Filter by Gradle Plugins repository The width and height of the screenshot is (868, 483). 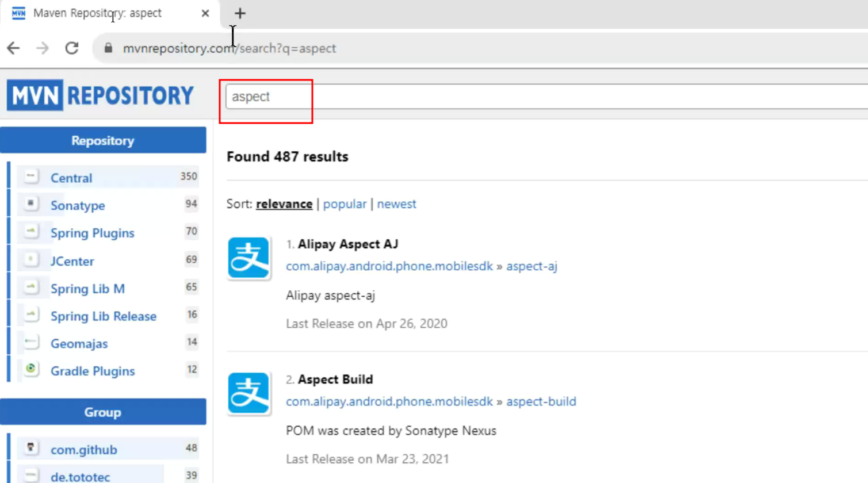(x=93, y=371)
